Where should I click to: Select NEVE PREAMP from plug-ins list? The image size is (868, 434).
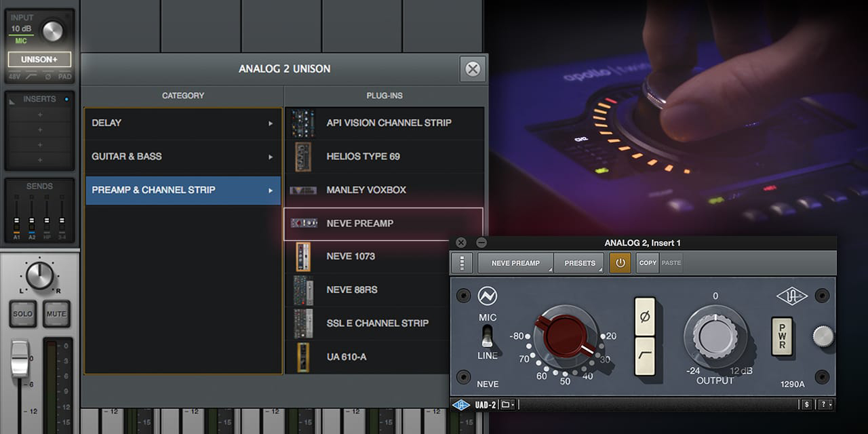[x=383, y=224]
